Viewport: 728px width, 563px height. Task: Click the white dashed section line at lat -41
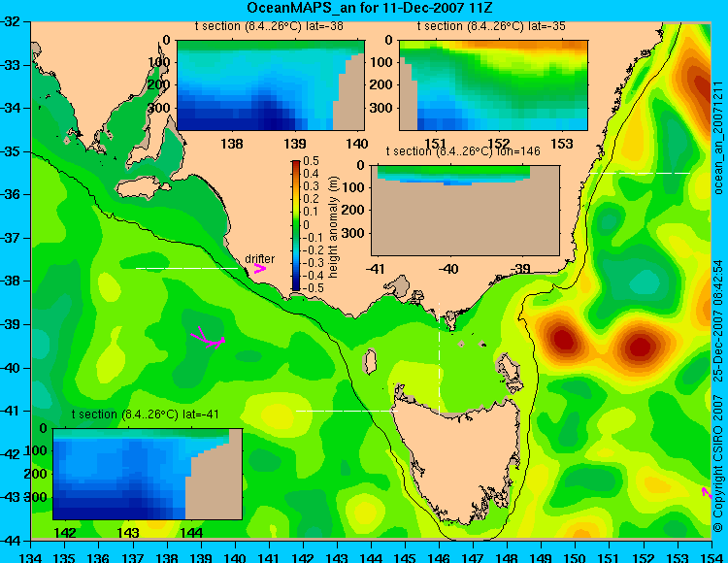coord(347,411)
